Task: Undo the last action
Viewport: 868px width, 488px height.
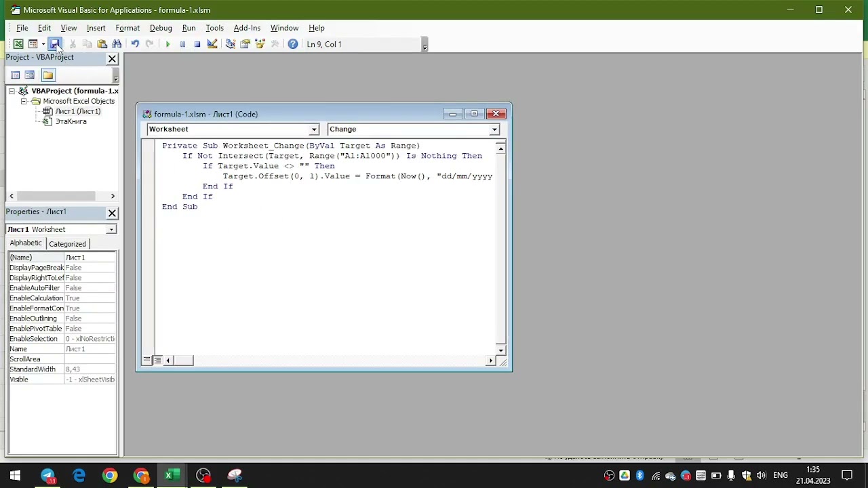Action: (135, 44)
